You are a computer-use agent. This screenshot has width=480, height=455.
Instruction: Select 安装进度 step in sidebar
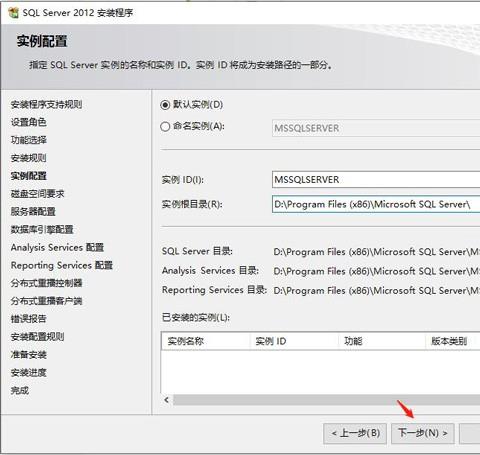click(x=28, y=372)
